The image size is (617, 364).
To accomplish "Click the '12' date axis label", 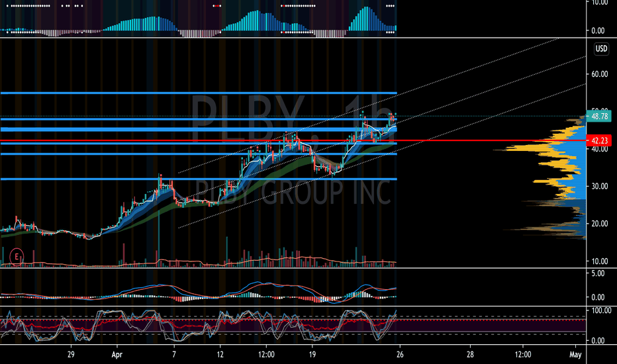I will (x=220, y=354).
